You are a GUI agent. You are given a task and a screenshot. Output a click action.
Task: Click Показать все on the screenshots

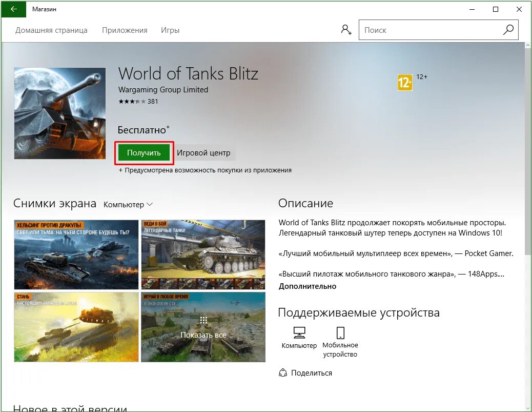tap(203, 327)
